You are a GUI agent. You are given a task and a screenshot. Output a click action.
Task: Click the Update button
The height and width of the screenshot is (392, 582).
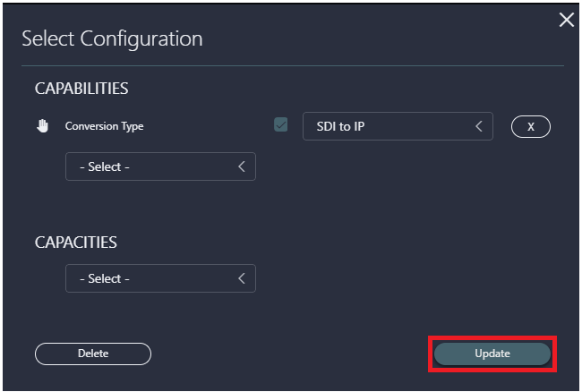492,354
